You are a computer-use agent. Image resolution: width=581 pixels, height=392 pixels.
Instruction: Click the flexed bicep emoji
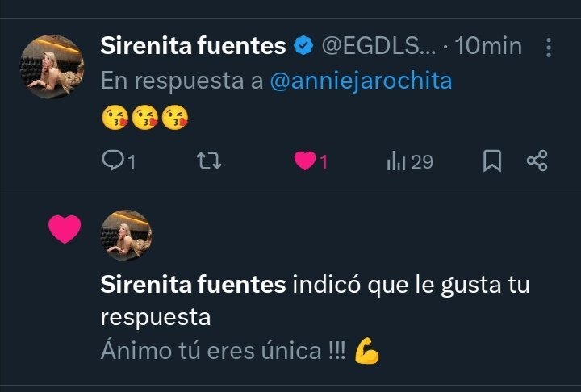[367, 352]
